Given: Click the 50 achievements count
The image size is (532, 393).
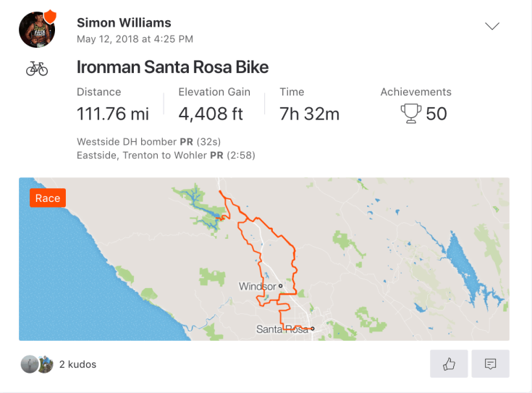Looking at the screenshot, I should 436,114.
